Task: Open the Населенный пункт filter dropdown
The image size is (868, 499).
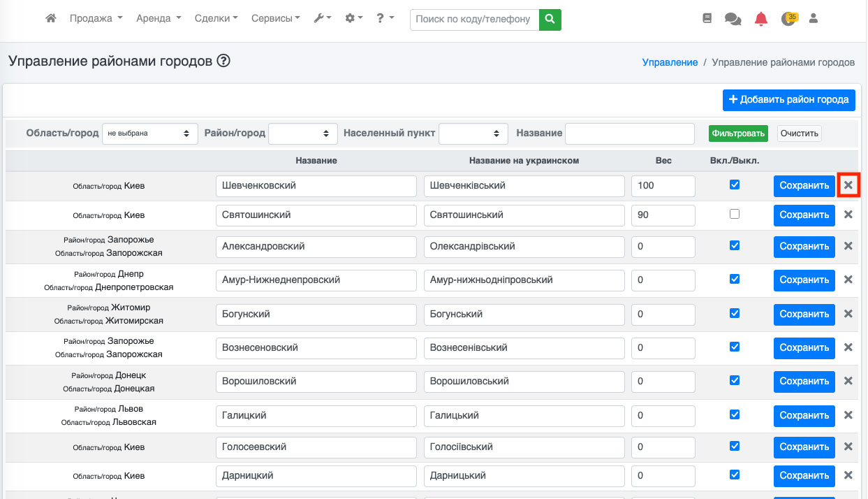Action: point(473,133)
